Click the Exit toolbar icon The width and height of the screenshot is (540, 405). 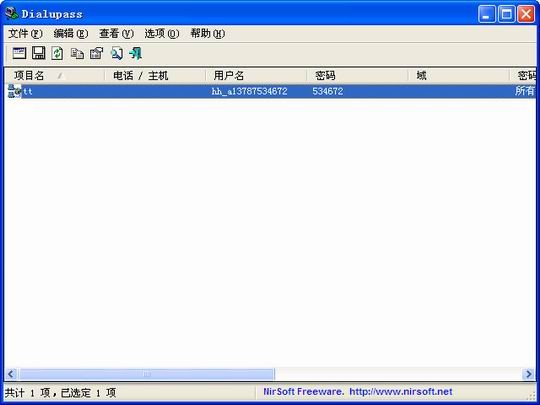pyautogui.click(x=135, y=53)
